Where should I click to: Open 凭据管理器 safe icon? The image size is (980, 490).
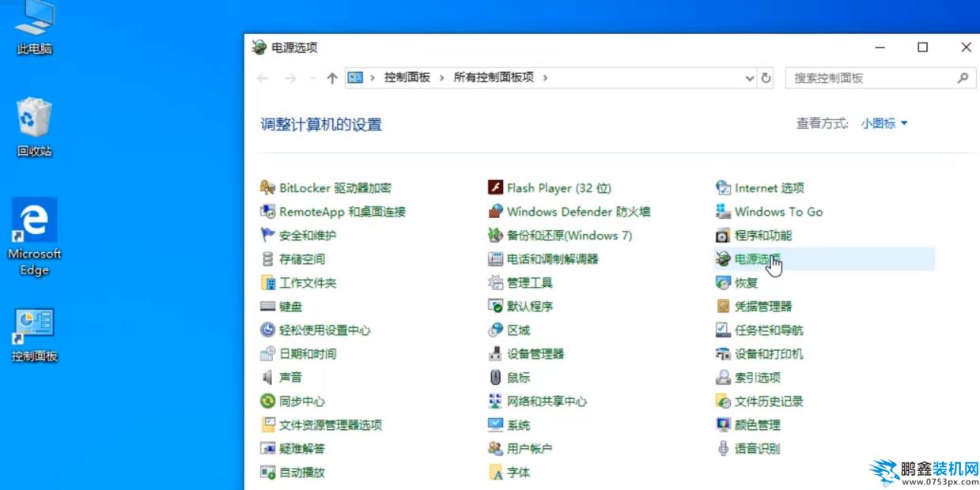[723, 307]
